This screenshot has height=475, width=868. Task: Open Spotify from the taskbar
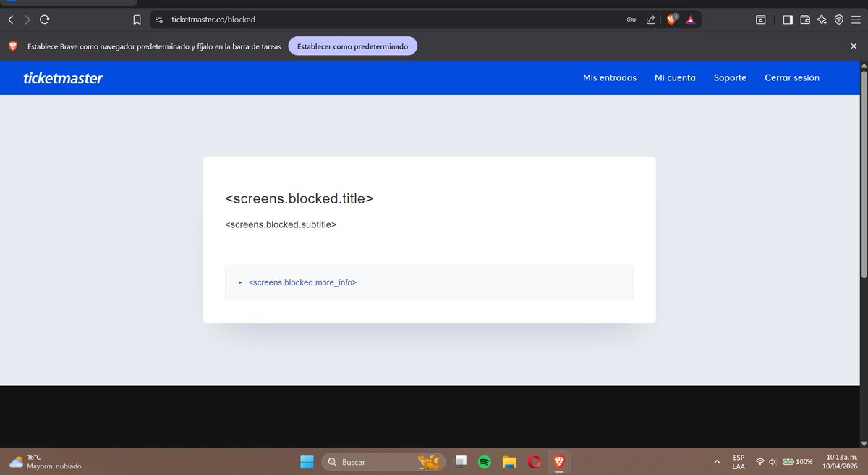[x=485, y=461]
